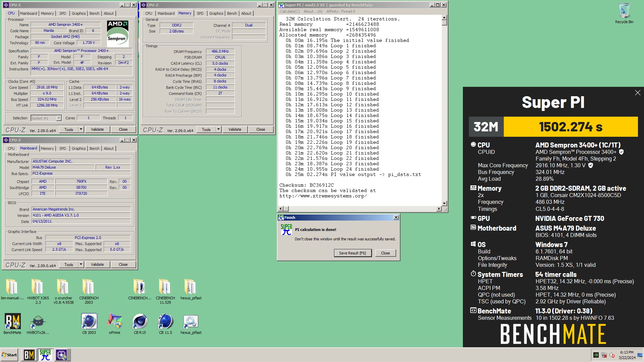The image size is (644, 362).
Task: Open the bm-manual folder on desktop
Action: tap(12, 289)
